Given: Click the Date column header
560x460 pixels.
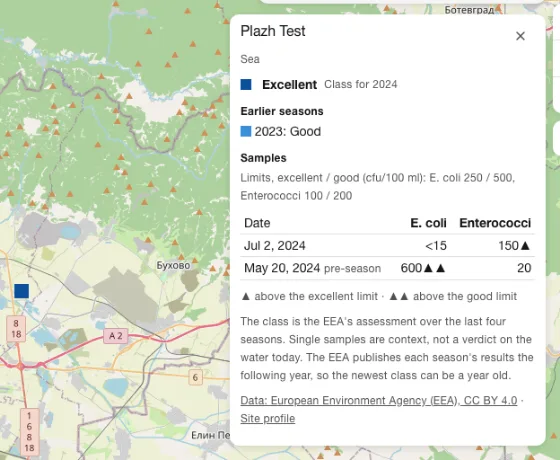Looking at the screenshot, I should point(257,223).
